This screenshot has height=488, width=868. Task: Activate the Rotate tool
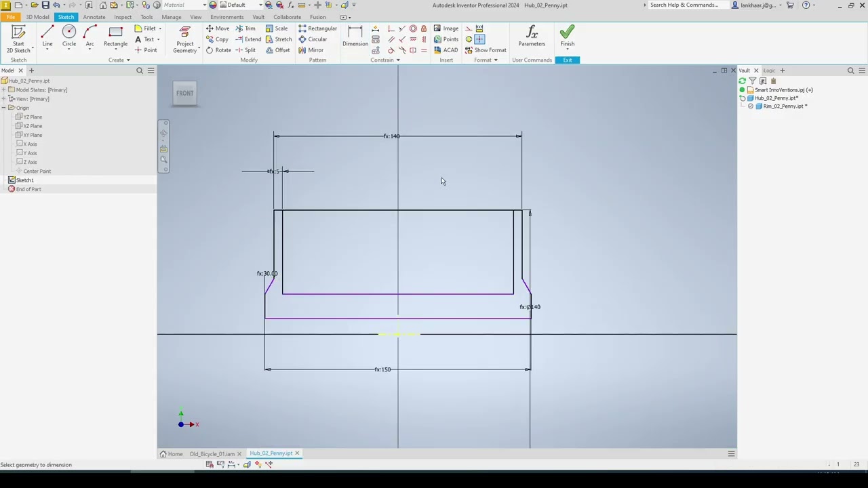(218, 50)
